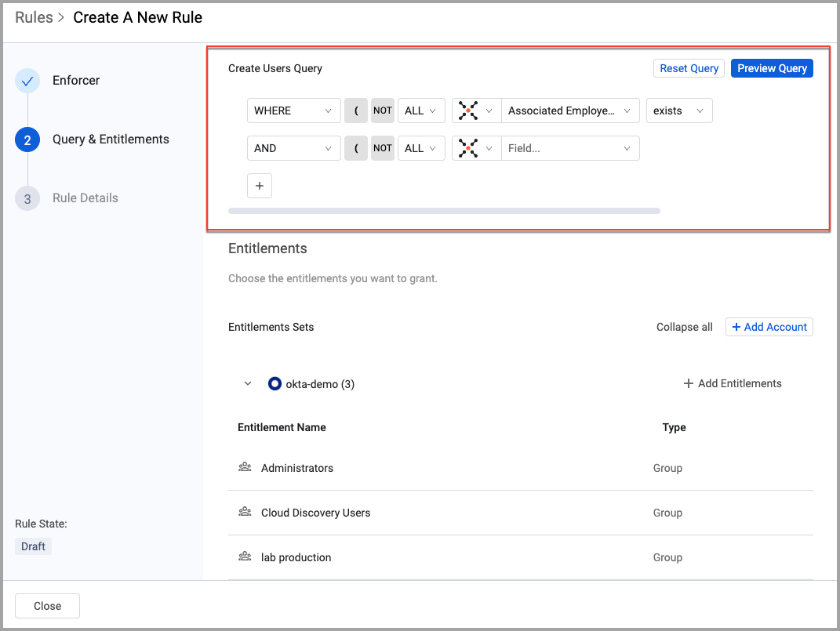Open the ALL dropdown in WHERE row

tap(421, 111)
